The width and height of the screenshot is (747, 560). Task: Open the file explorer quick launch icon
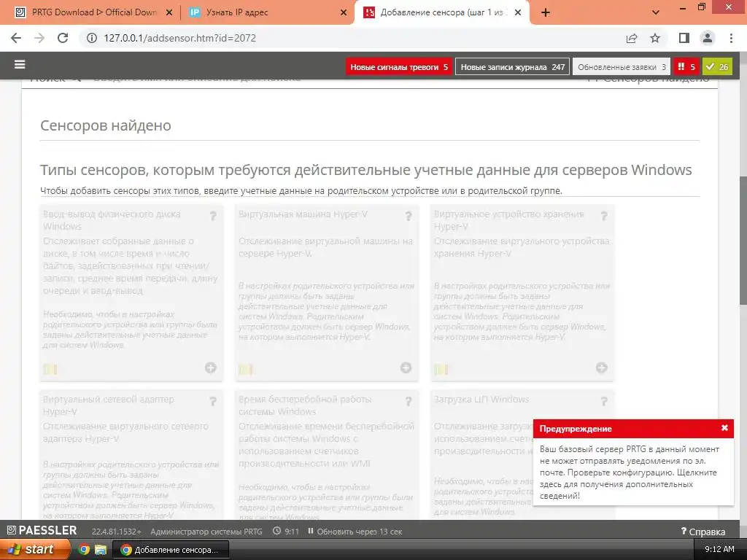101,550
